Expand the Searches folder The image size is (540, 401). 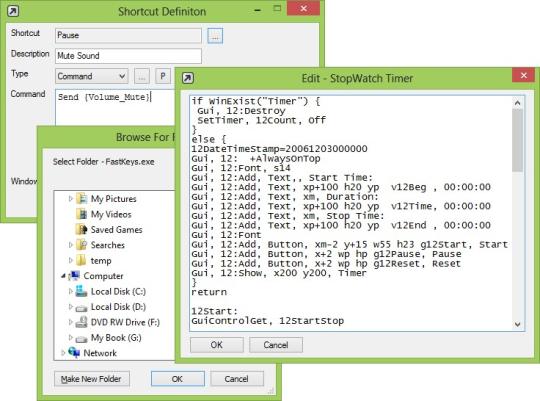coord(71,245)
